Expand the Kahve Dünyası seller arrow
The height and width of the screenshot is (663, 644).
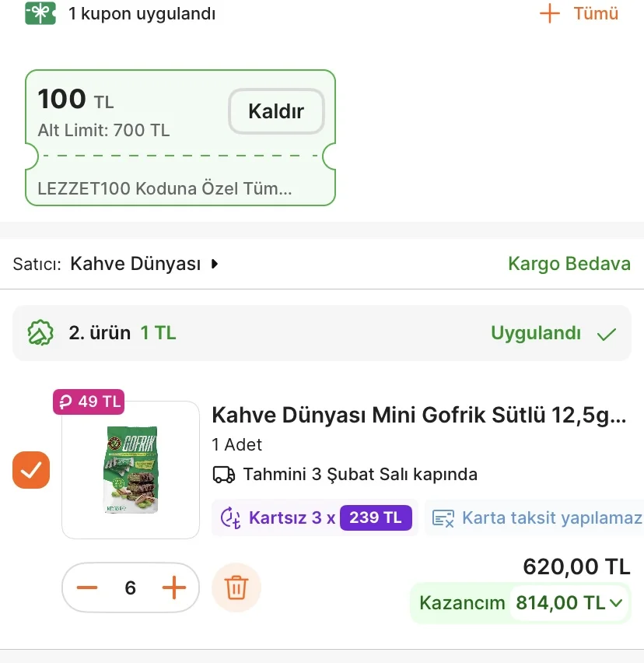[215, 264]
